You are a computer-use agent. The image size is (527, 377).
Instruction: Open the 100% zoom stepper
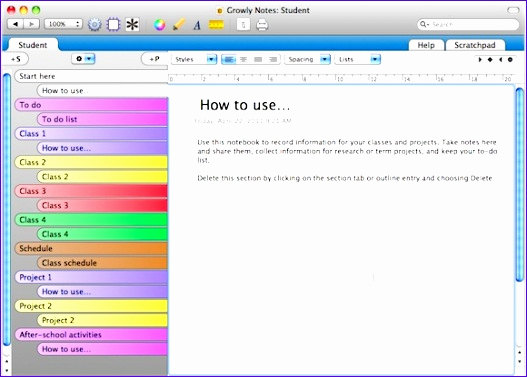(x=63, y=24)
